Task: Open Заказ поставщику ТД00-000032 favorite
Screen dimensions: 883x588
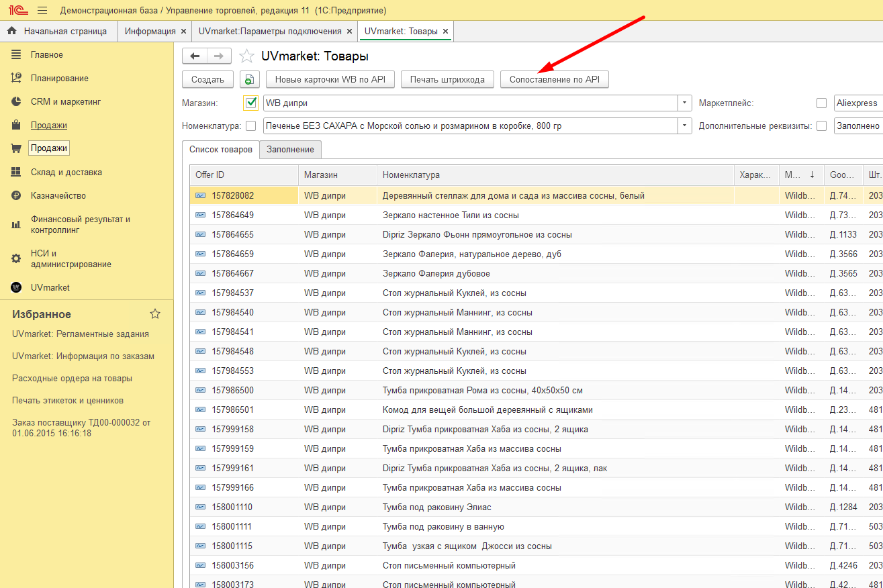Action: click(x=81, y=428)
